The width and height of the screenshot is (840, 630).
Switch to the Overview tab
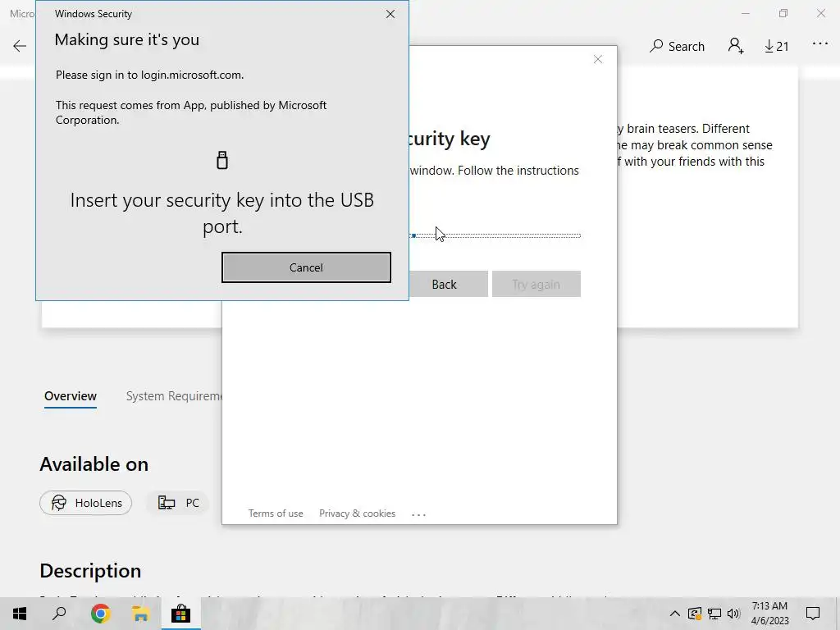pos(71,396)
